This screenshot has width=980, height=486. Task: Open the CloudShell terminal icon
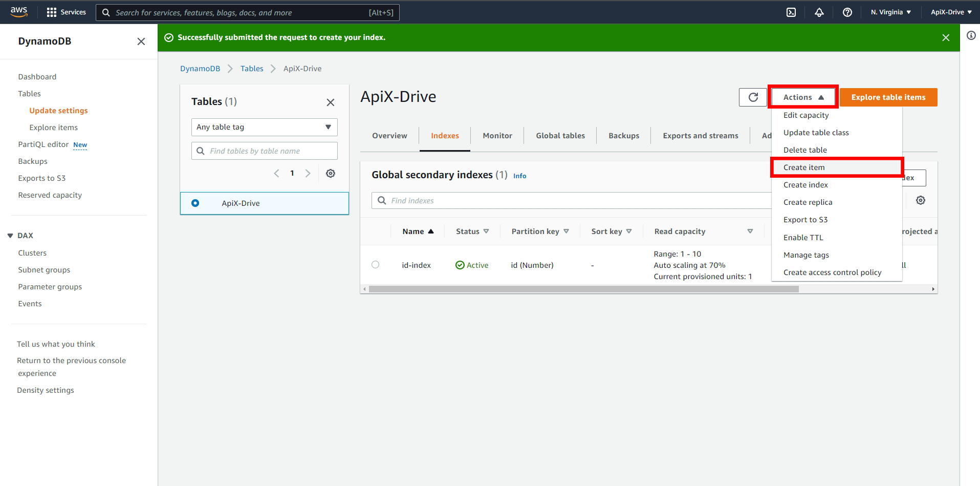(791, 12)
